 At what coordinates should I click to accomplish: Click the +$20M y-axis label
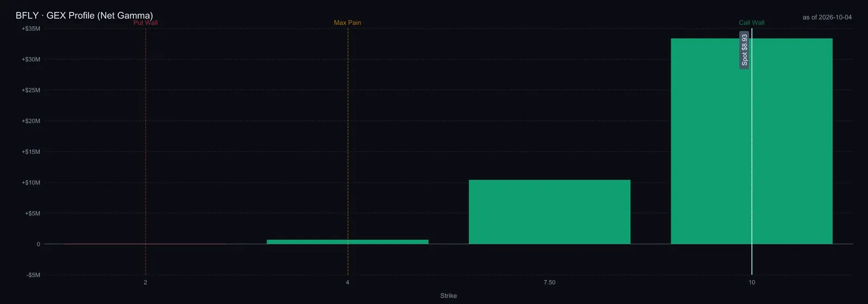click(x=31, y=121)
